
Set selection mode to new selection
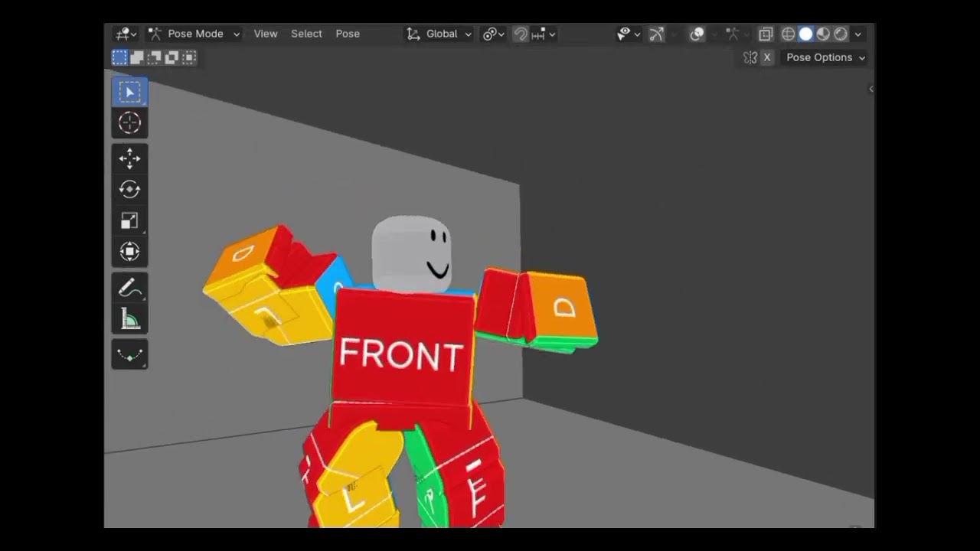119,57
